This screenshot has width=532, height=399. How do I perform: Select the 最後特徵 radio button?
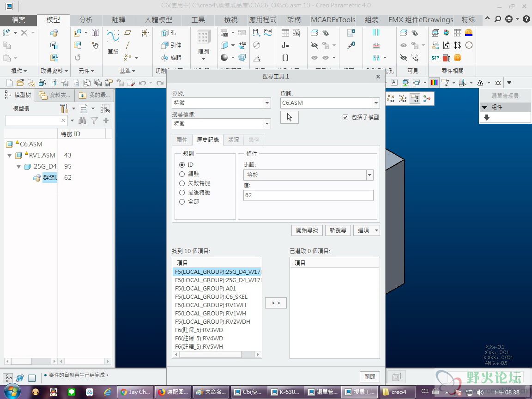(x=182, y=193)
